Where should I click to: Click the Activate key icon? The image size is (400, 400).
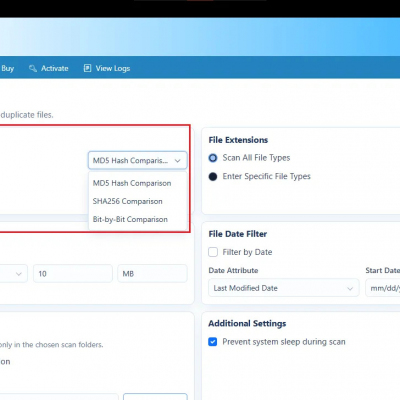(32, 68)
